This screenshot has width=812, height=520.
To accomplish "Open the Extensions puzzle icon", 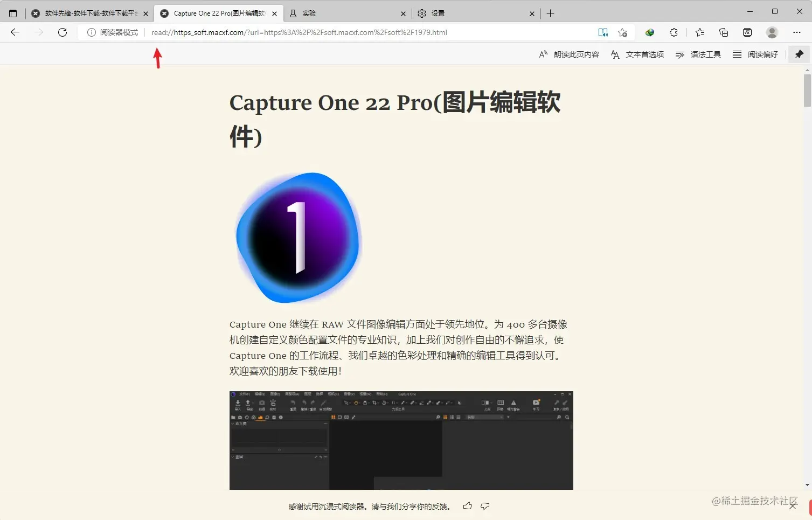I will point(674,32).
